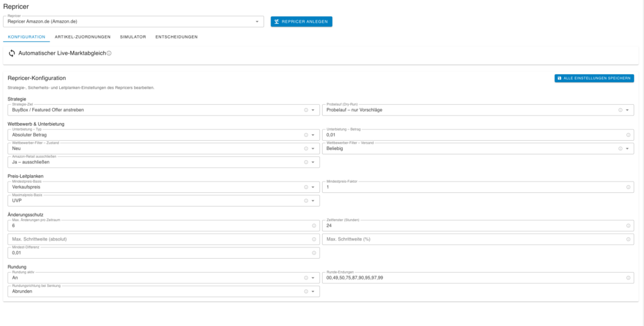Image resolution: width=644 pixels, height=326 pixels.
Task: Click info icon in Zeitfenster (Stunden) field
Action: (628, 225)
